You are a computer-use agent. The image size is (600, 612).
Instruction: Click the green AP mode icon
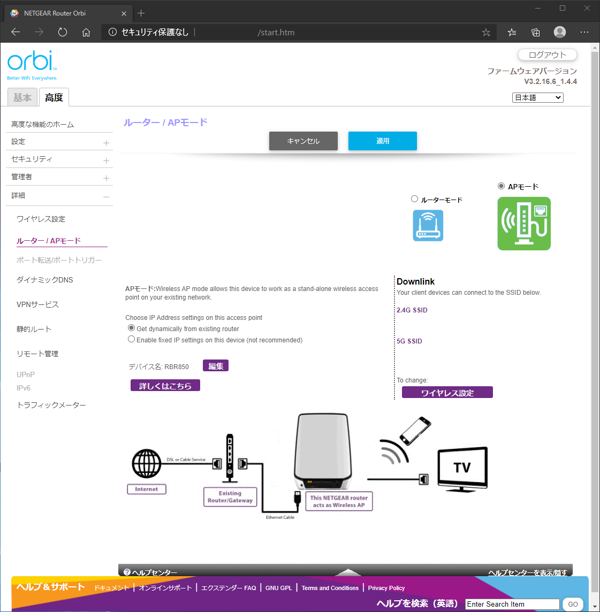(524, 223)
